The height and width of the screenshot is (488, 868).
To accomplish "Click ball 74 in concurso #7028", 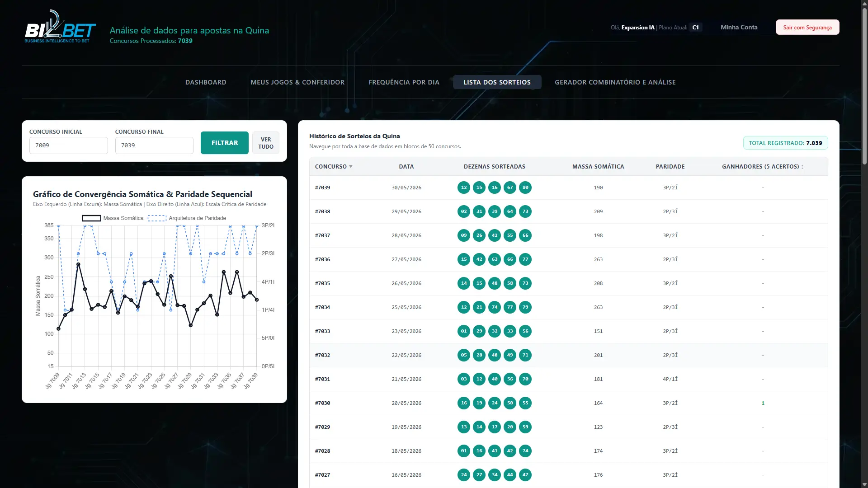I will [525, 451].
